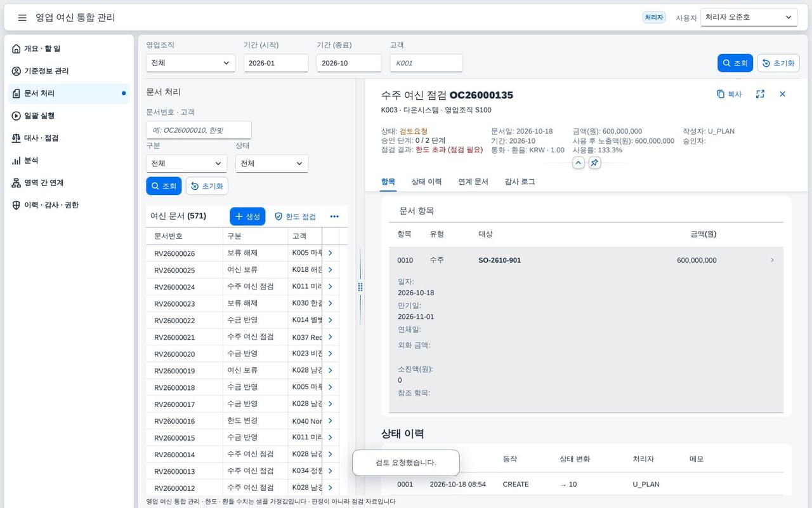812x508 pixels.
Task: Open the 사용자 처리자 오준호 dropdown
Action: click(x=749, y=17)
